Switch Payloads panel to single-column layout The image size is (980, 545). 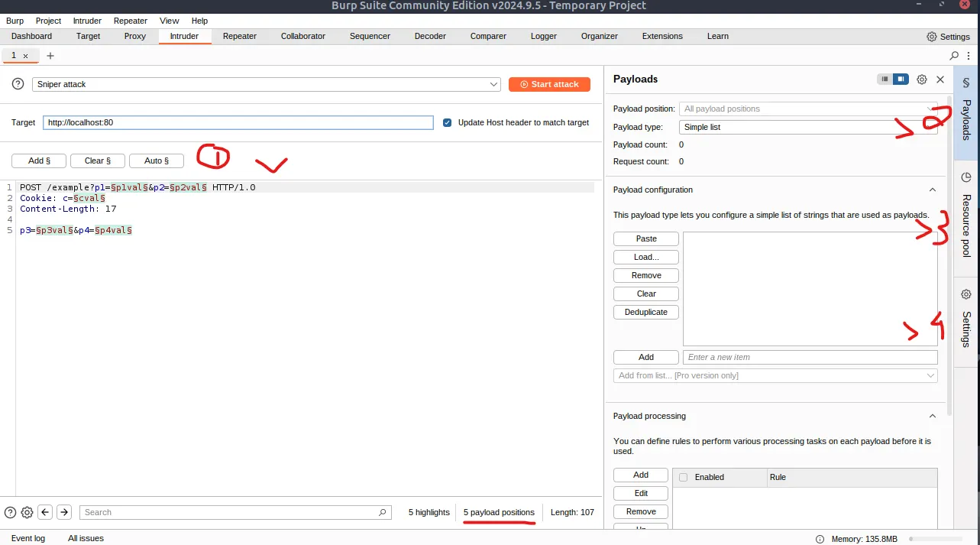[x=883, y=79]
